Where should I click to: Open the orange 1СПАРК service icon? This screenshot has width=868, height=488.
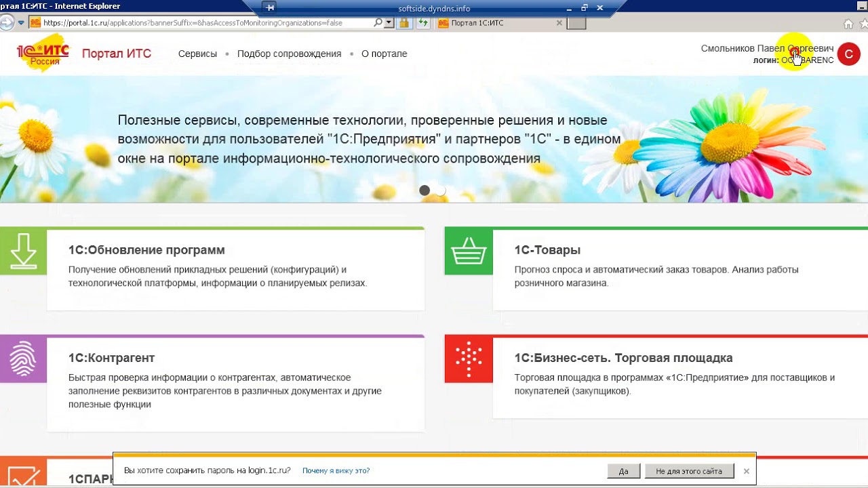pos(23,472)
